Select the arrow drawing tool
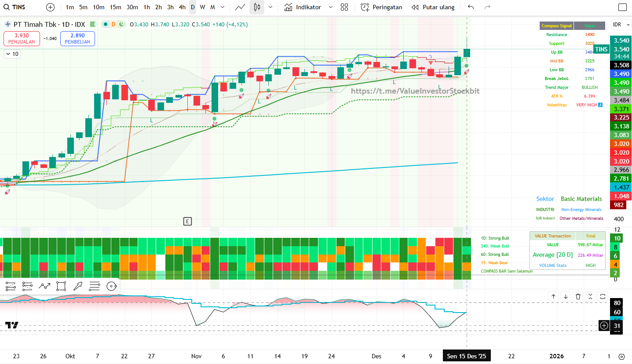The width and height of the screenshot is (632, 364). 78,286
